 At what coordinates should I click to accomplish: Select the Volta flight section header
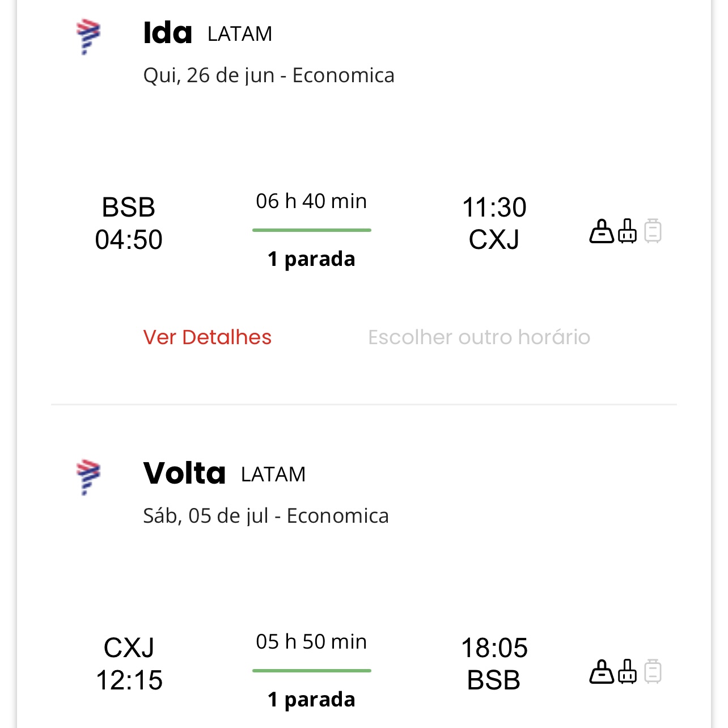[x=184, y=473]
